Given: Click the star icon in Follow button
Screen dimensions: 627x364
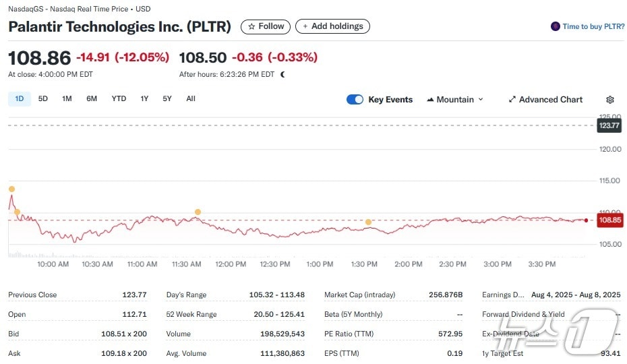Looking at the screenshot, I should [251, 26].
